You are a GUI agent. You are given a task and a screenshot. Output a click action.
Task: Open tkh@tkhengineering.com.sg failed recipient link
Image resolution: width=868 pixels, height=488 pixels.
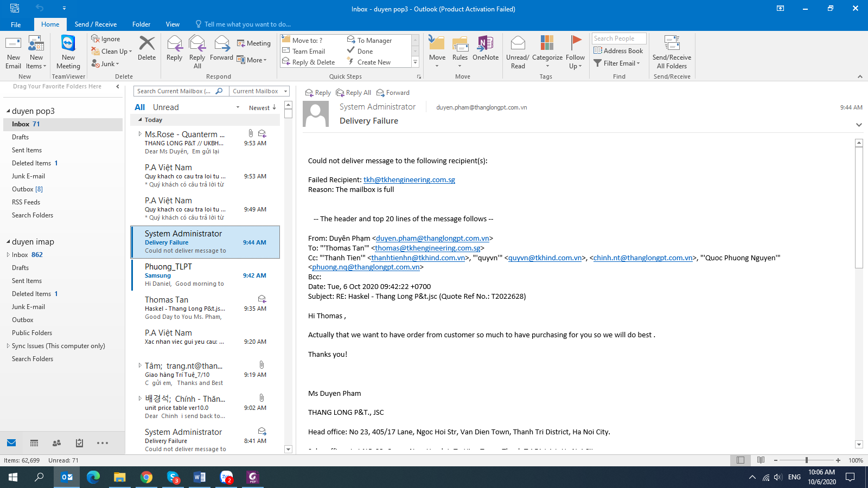click(x=409, y=180)
